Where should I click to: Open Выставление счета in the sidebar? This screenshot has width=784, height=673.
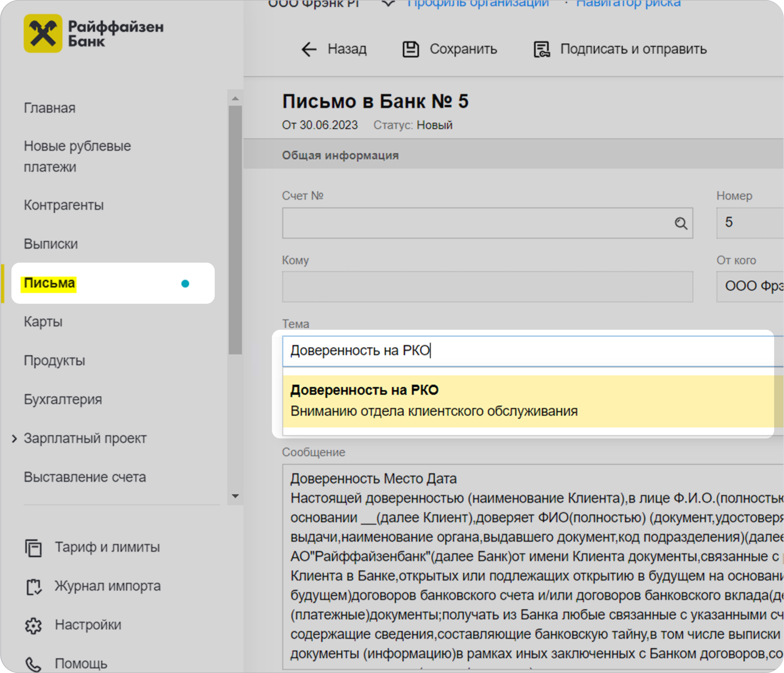[85, 477]
